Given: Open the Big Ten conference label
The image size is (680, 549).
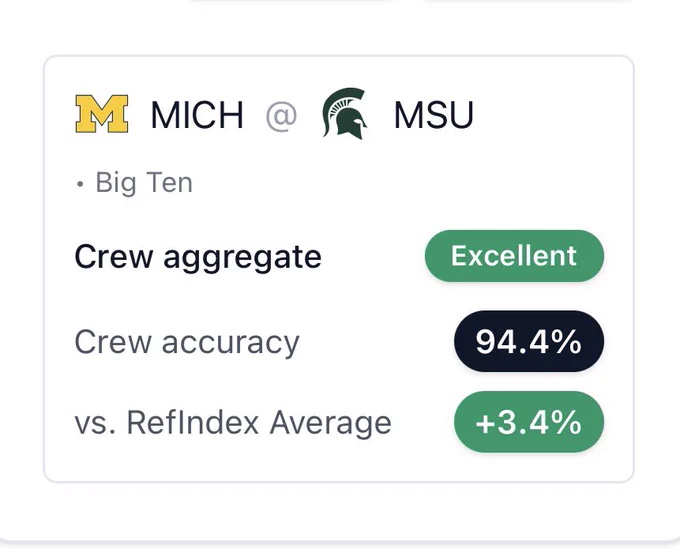Looking at the screenshot, I should [144, 183].
